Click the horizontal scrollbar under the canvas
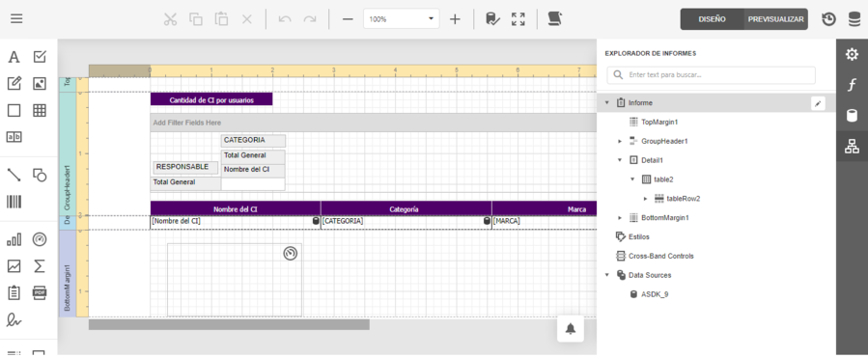868x358 pixels. [x=229, y=325]
